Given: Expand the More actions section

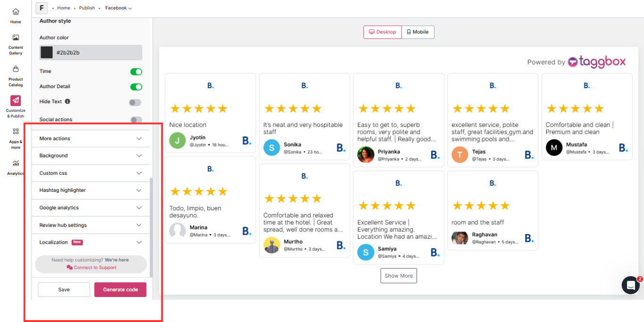Looking at the screenshot, I should pos(91,139).
